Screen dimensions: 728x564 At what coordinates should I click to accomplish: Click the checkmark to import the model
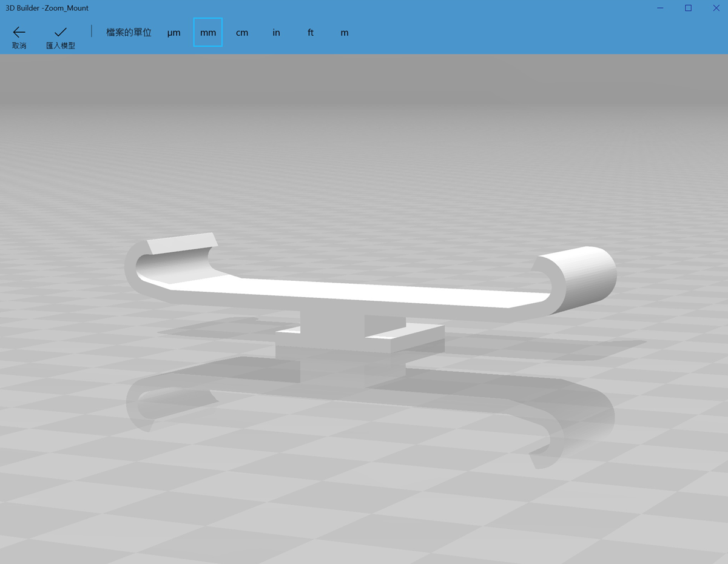(60, 36)
